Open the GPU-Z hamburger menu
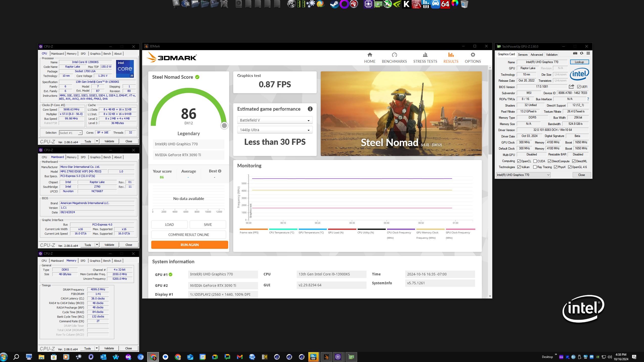Image resolution: width=644 pixels, height=362 pixels. [x=588, y=53]
